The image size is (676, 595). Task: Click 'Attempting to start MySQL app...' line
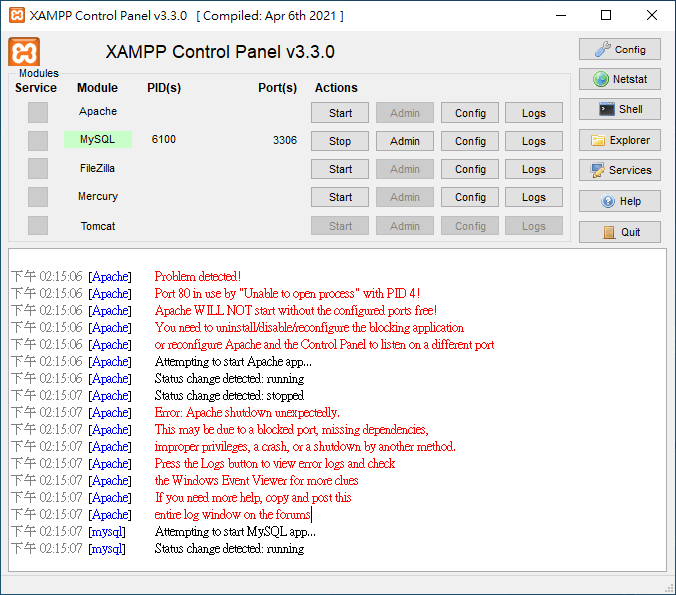click(x=235, y=532)
